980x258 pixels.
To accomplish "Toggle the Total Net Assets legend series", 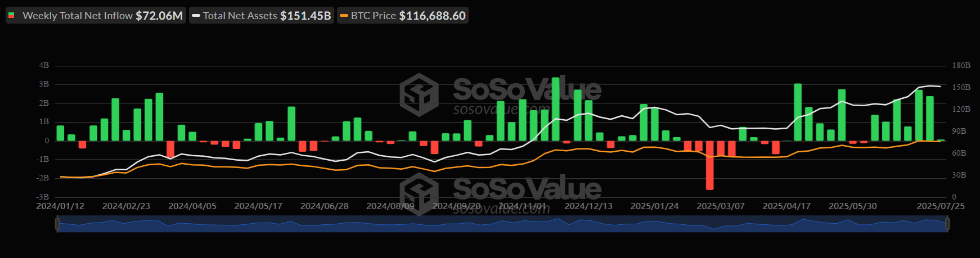I will pyautogui.click(x=262, y=16).
